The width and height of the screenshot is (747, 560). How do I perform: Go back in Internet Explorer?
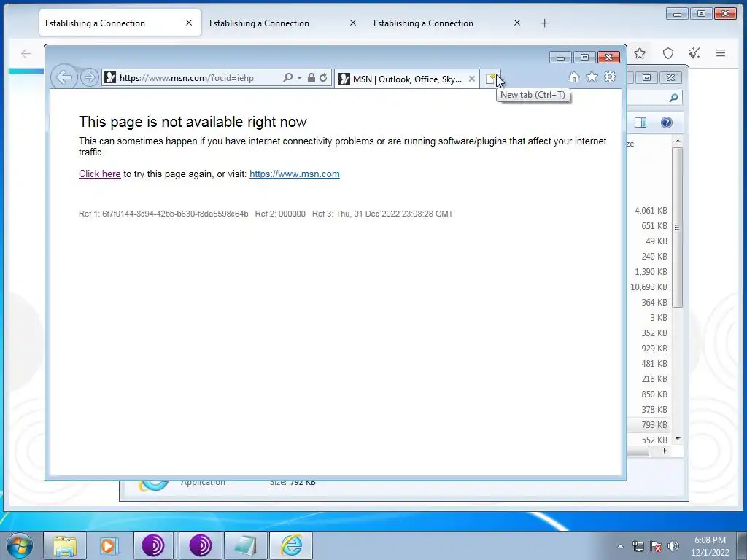64,77
